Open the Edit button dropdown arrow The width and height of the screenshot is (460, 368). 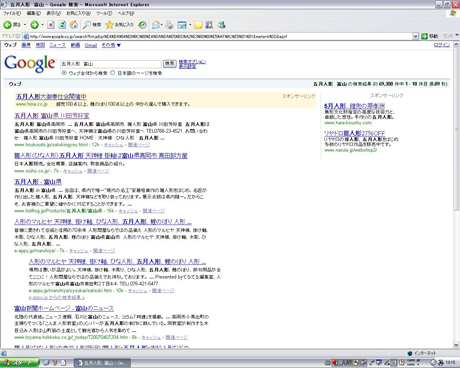tap(190, 25)
